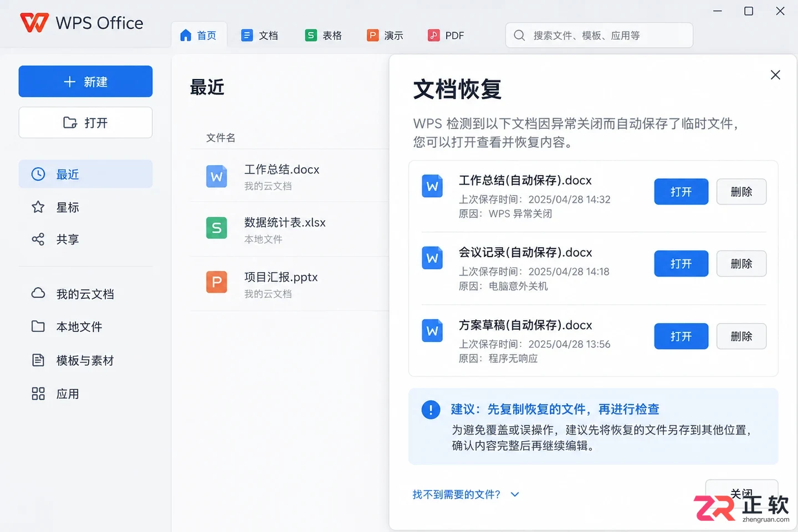The image size is (798, 532).
Task: Maximize the WPS Office window
Action: pos(749,11)
